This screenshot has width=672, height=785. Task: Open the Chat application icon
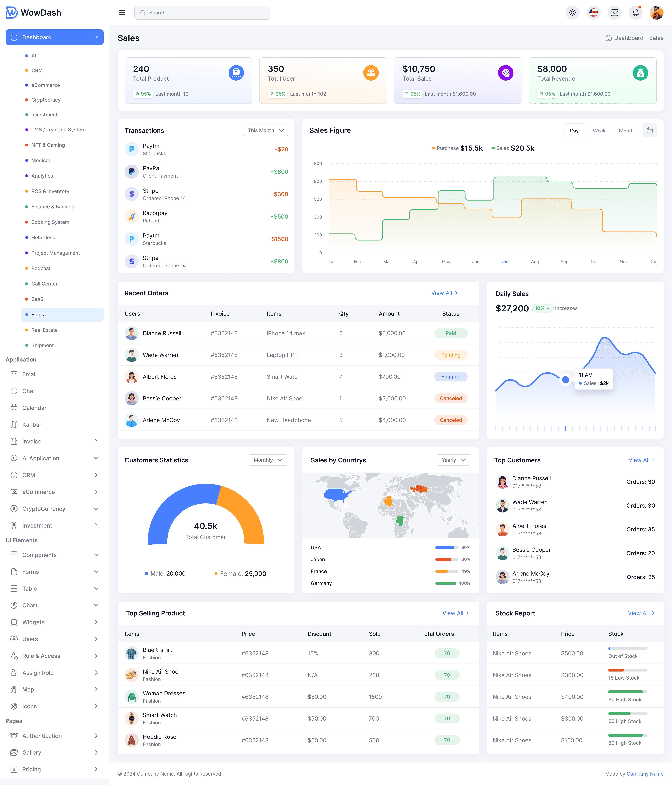click(x=14, y=391)
